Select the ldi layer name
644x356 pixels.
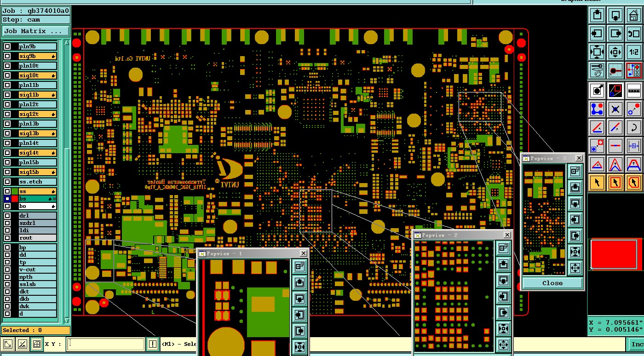(x=38, y=230)
